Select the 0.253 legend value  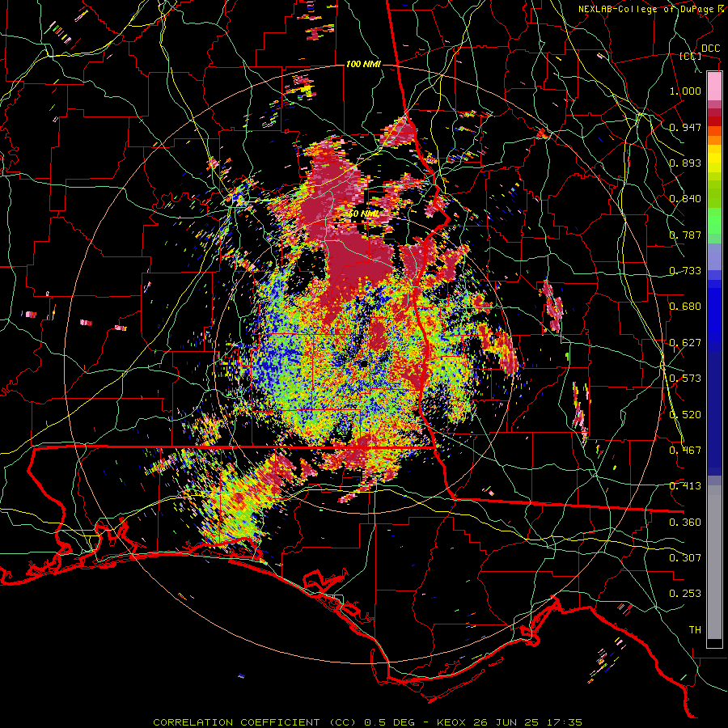point(685,594)
